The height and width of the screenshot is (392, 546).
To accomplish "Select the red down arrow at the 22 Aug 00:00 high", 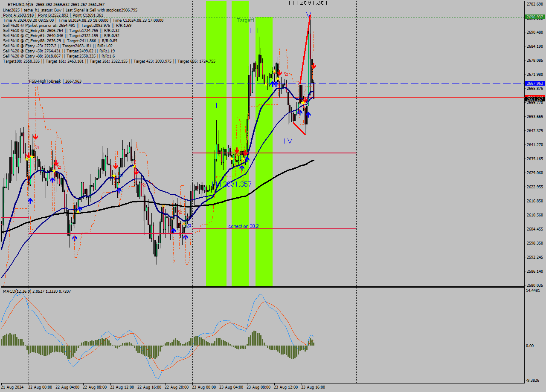I will [35, 136].
